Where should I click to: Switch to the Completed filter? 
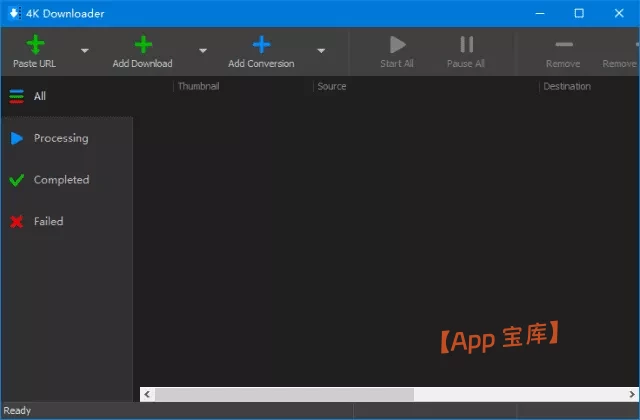pyautogui.click(x=61, y=180)
